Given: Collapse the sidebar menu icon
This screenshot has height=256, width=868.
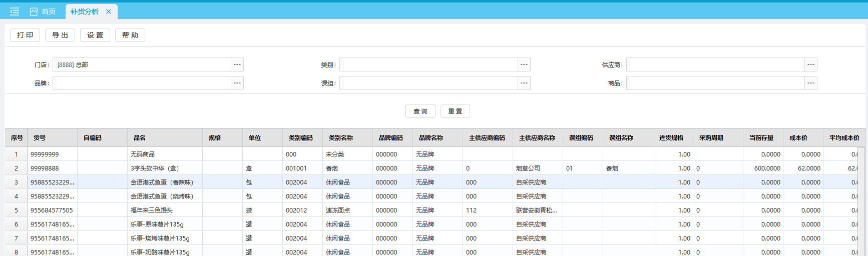Looking at the screenshot, I should click(15, 11).
